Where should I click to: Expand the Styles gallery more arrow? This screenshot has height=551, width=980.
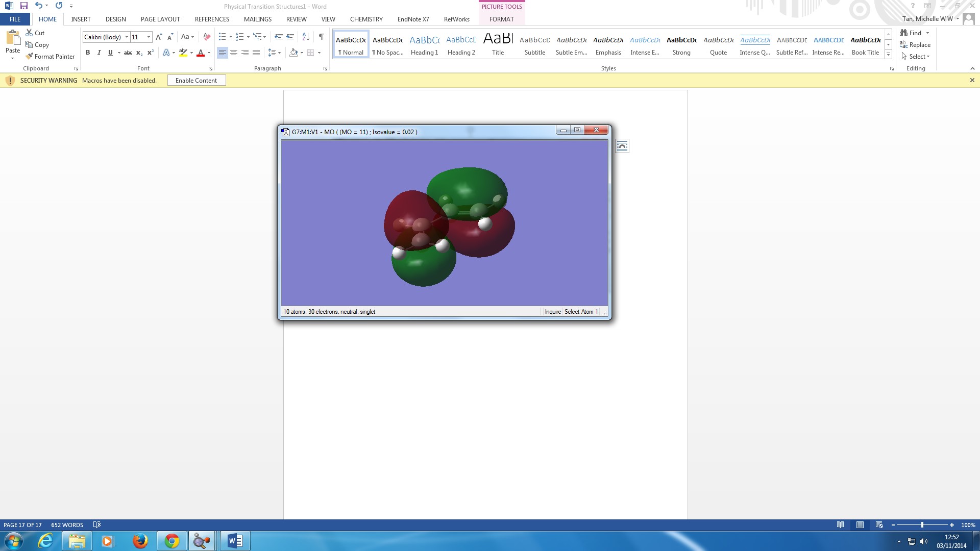click(x=888, y=55)
